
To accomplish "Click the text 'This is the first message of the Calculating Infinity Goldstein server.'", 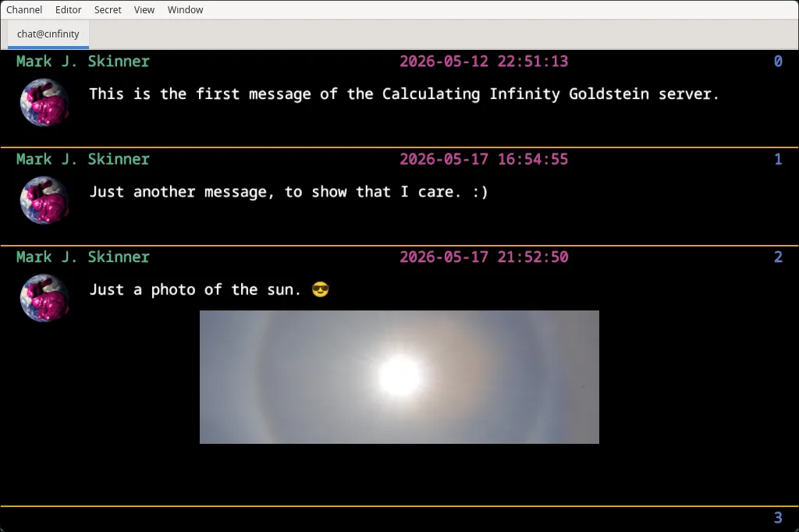I will point(404,94).
